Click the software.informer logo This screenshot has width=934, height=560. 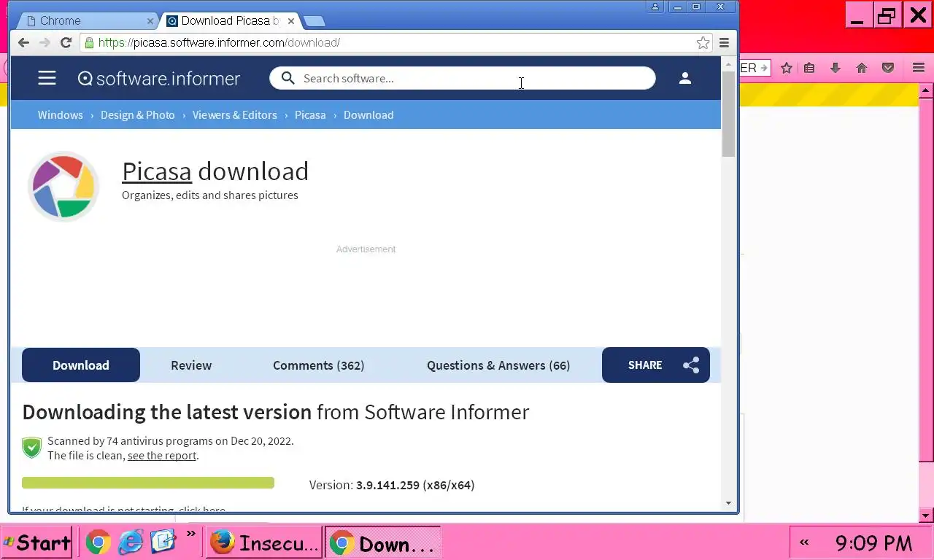(159, 78)
